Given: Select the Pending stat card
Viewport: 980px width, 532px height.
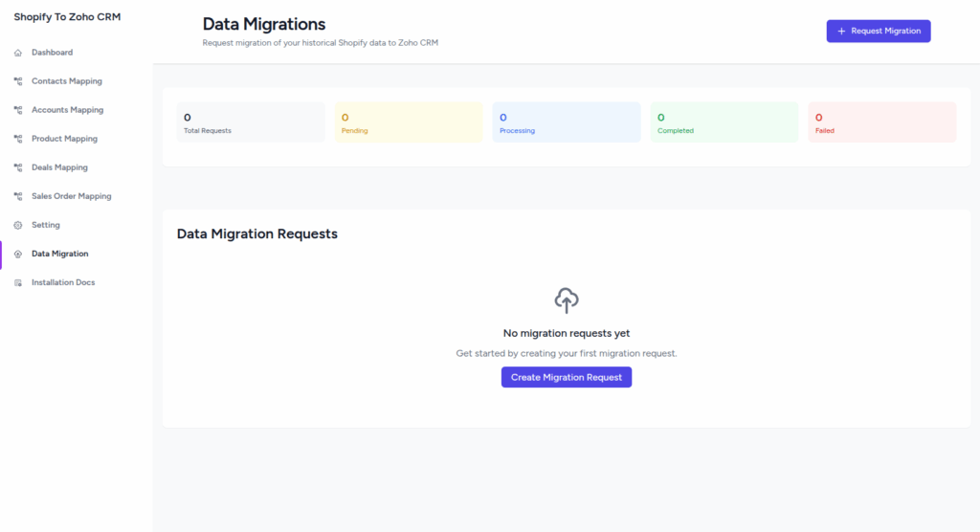Looking at the screenshot, I should [x=409, y=122].
